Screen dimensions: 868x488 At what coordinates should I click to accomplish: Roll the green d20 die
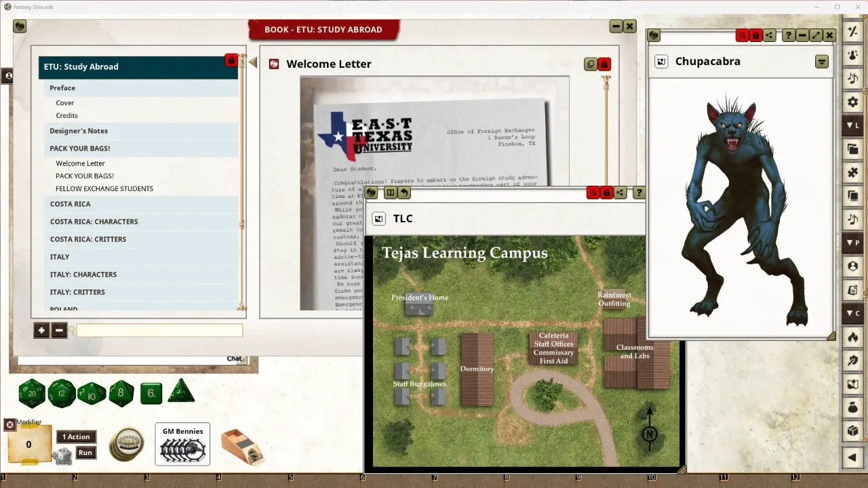click(x=31, y=394)
